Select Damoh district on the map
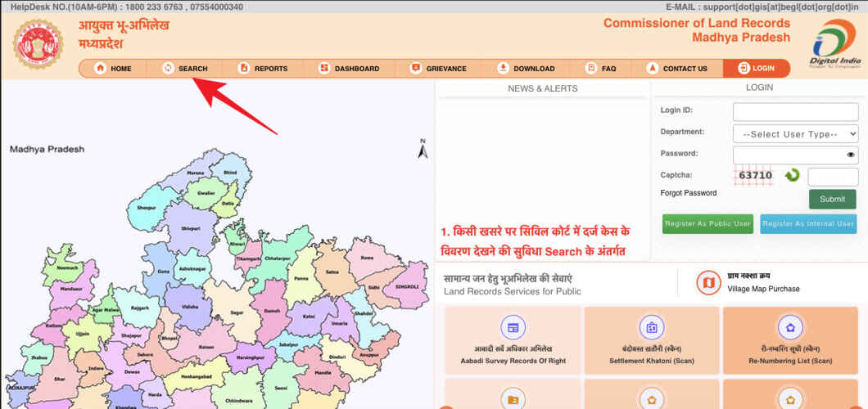This screenshot has width=868, height=409. pos(272,311)
